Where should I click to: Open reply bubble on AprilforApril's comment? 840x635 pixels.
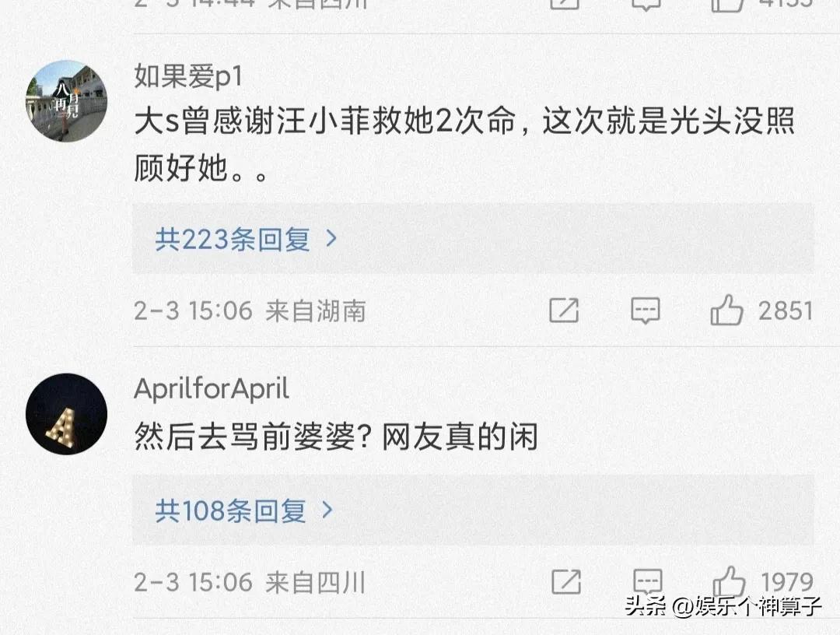pyautogui.click(x=647, y=581)
